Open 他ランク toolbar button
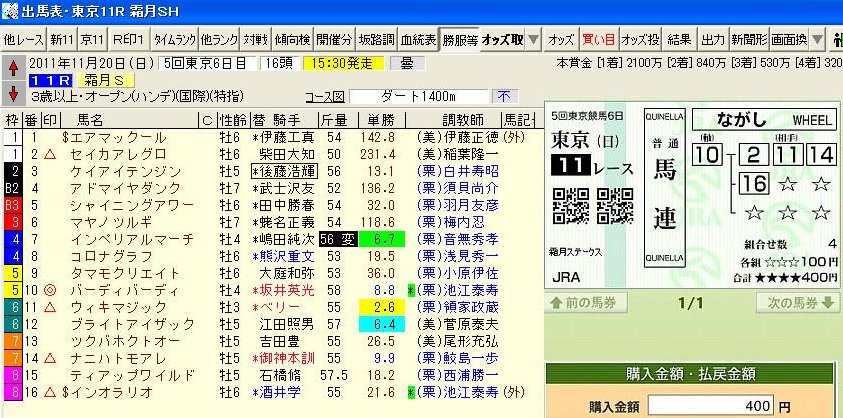 (x=219, y=39)
